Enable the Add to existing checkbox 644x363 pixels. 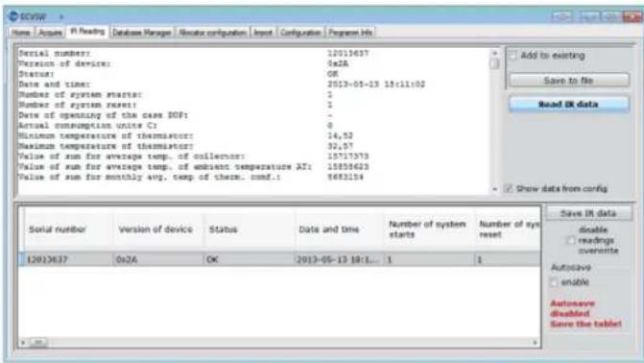pos(513,56)
